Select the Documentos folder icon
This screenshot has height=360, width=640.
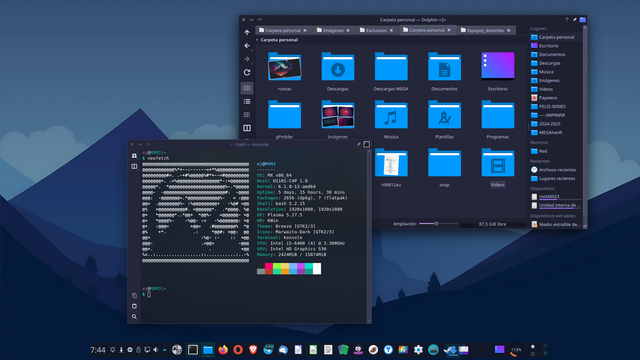coord(444,67)
